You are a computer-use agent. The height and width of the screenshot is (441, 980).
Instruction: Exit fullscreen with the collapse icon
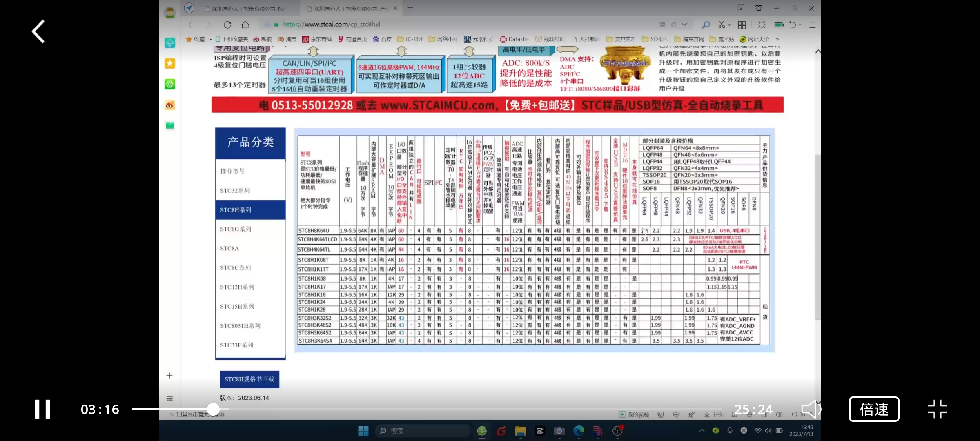(x=937, y=409)
